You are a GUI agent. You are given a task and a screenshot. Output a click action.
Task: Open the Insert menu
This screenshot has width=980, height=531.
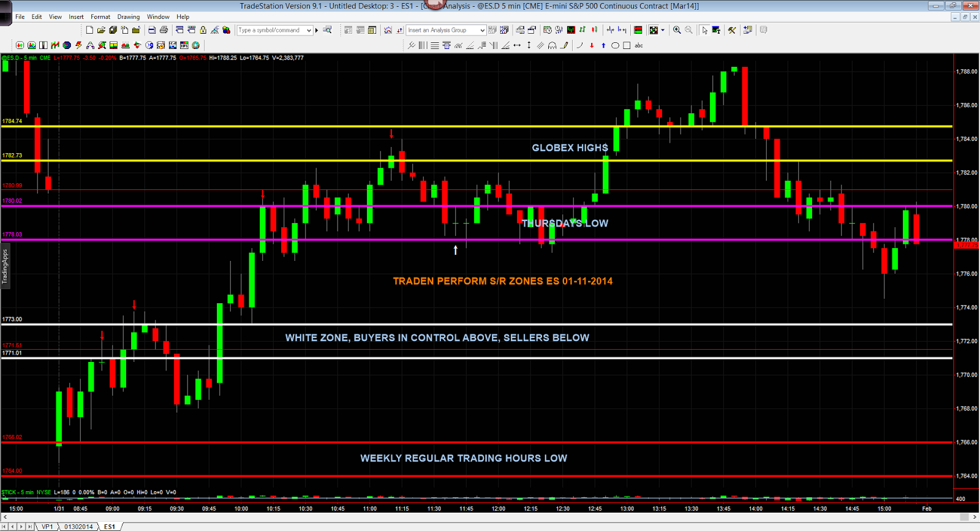pos(76,17)
